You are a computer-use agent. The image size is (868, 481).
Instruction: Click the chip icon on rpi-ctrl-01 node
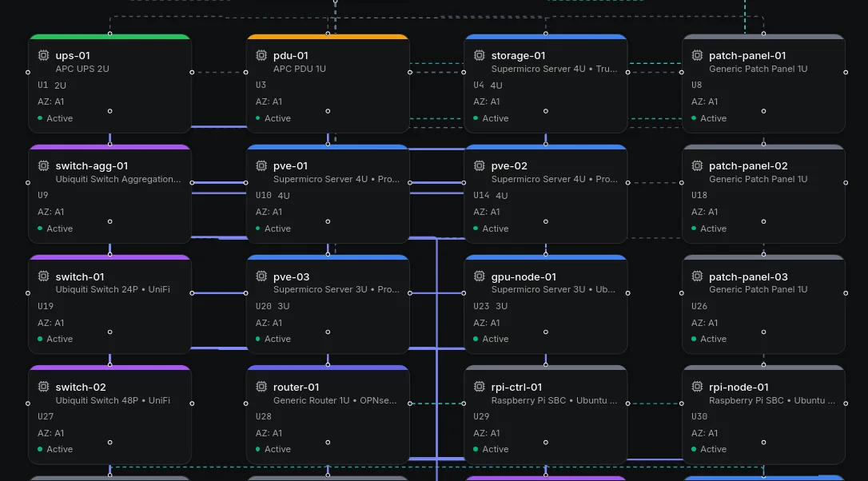pos(480,387)
